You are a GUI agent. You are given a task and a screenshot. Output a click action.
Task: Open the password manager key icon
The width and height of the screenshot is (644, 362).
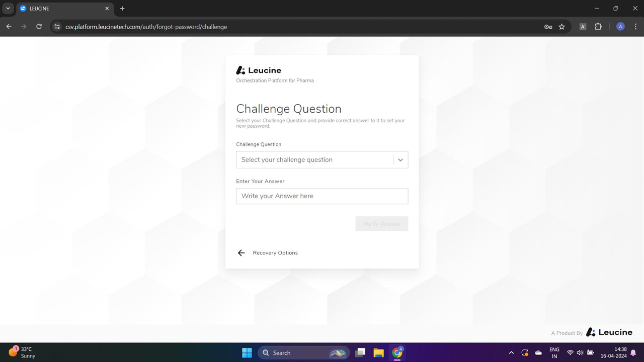pyautogui.click(x=548, y=27)
